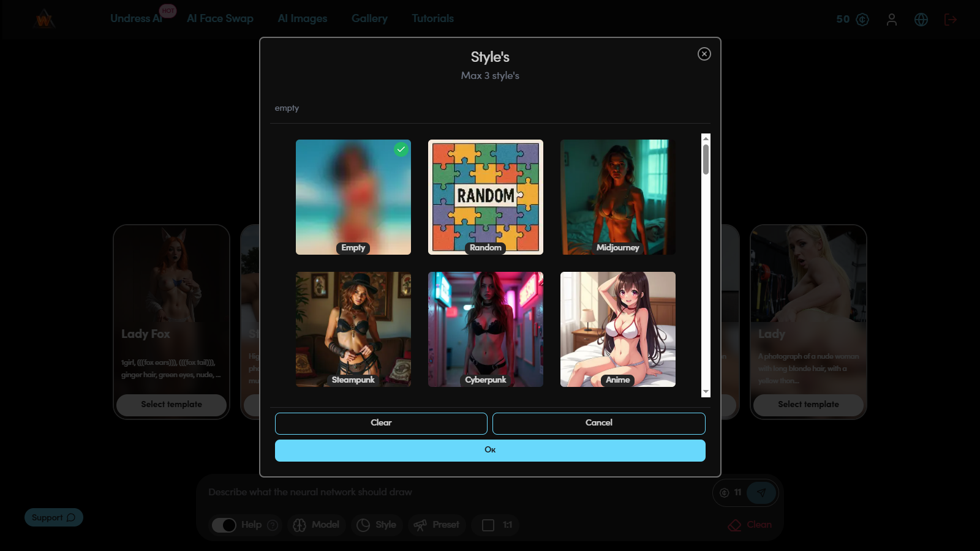The image size is (980, 551).
Task: Open the Gallery menu item
Action: coord(369,18)
